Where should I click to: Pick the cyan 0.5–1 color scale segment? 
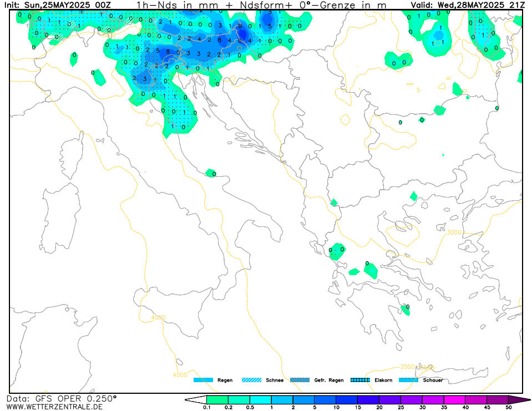(261, 400)
